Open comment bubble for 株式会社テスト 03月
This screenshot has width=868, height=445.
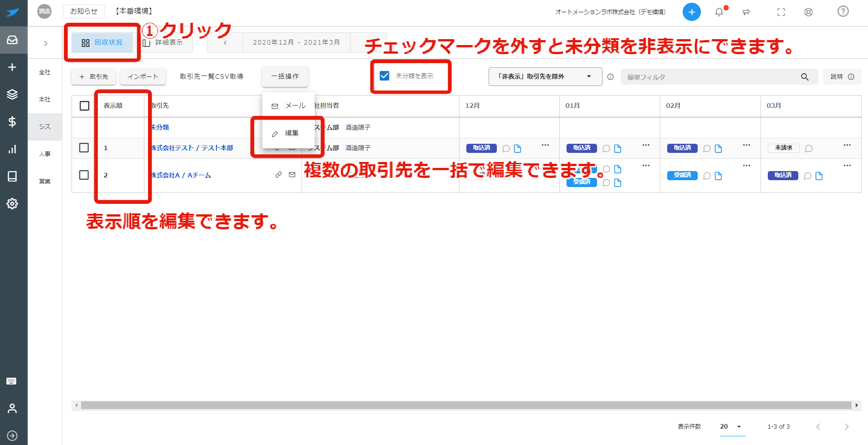[x=809, y=148]
